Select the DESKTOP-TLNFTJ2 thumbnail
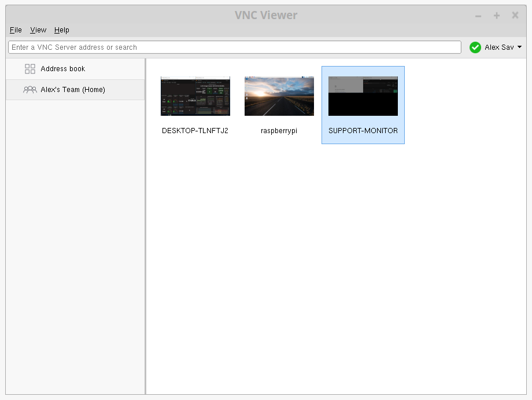 click(195, 96)
